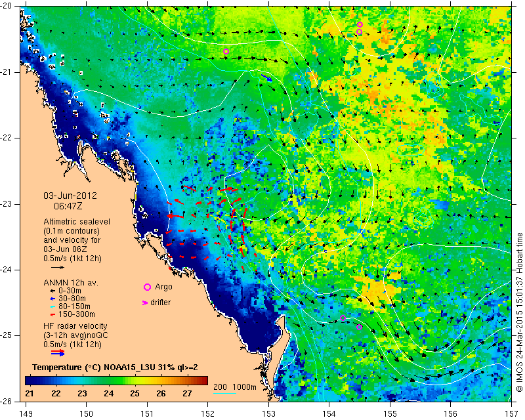Viewport: 525px width, 420px height.
Task: Click the magenta drifter arrow legend symbol
Action: pos(145,303)
